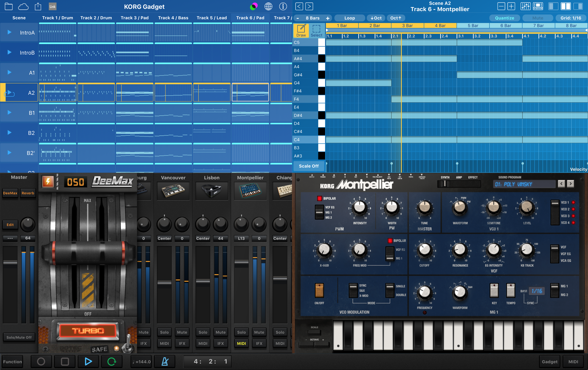Open the globe network icon
Screen dimensions: 588x370
point(268,7)
